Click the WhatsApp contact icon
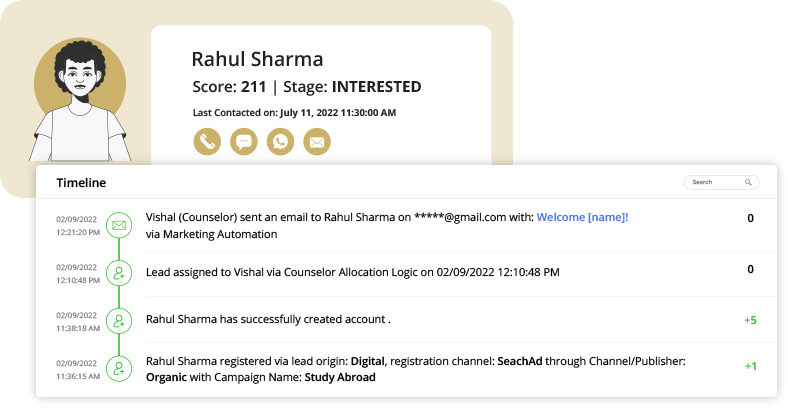 point(281,142)
